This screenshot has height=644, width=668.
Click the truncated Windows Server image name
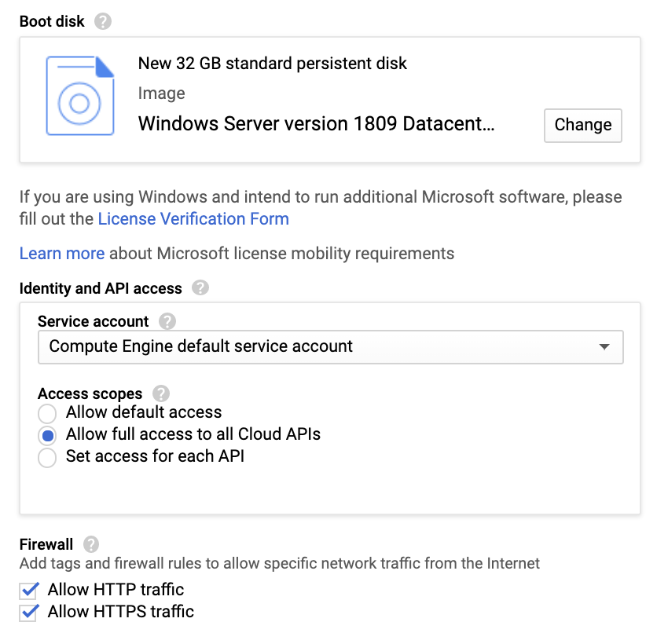pos(316,124)
